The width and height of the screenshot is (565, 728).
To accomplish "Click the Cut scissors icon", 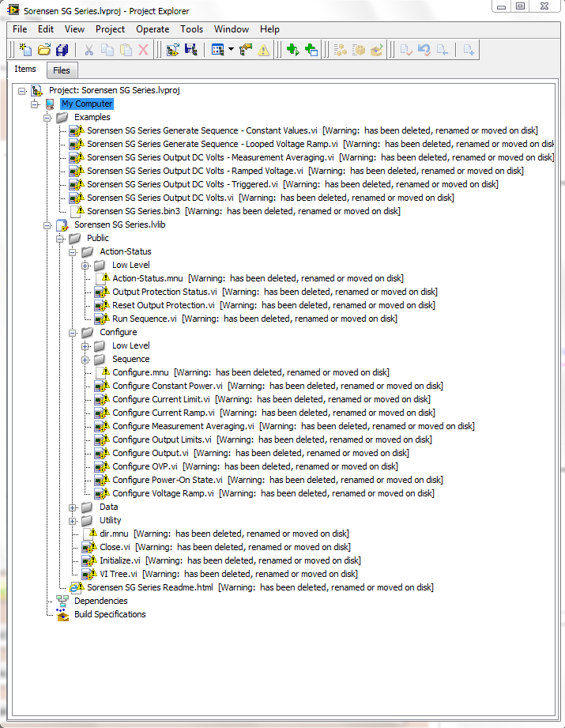I will [x=89, y=49].
